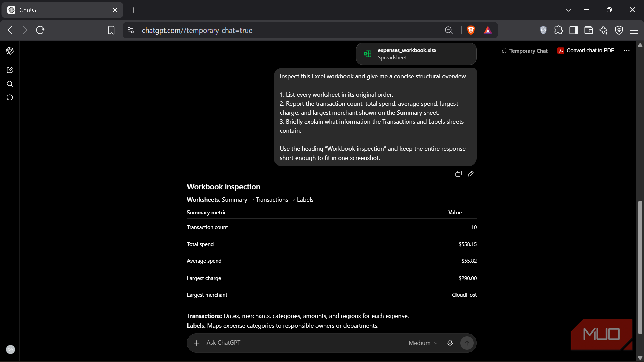Open the browser hamburger main menu
Screen dimensions: 644x362
pyautogui.click(x=634, y=30)
